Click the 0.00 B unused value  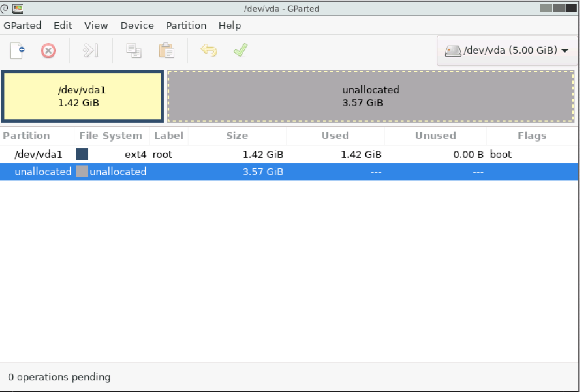tap(468, 154)
